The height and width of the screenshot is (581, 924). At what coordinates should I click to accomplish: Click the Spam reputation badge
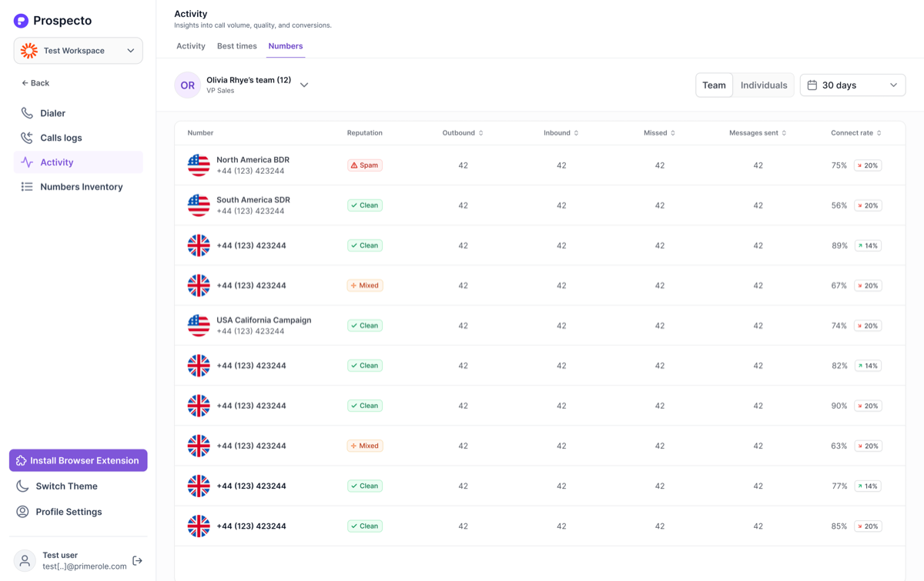[365, 165]
